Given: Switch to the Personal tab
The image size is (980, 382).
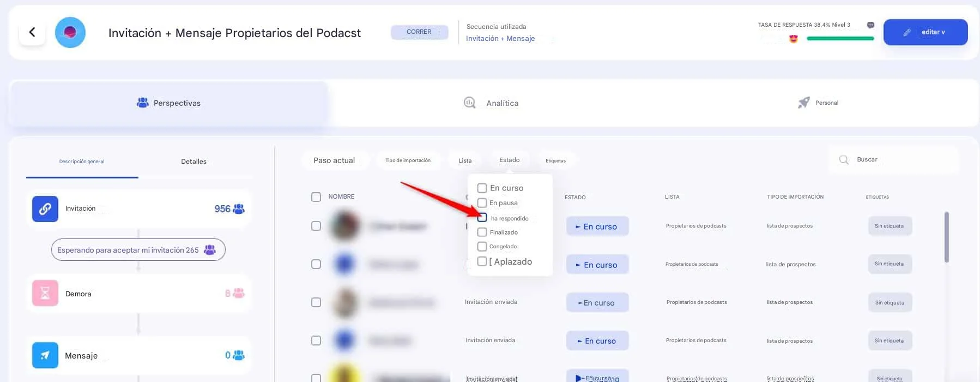Looking at the screenshot, I should [818, 103].
